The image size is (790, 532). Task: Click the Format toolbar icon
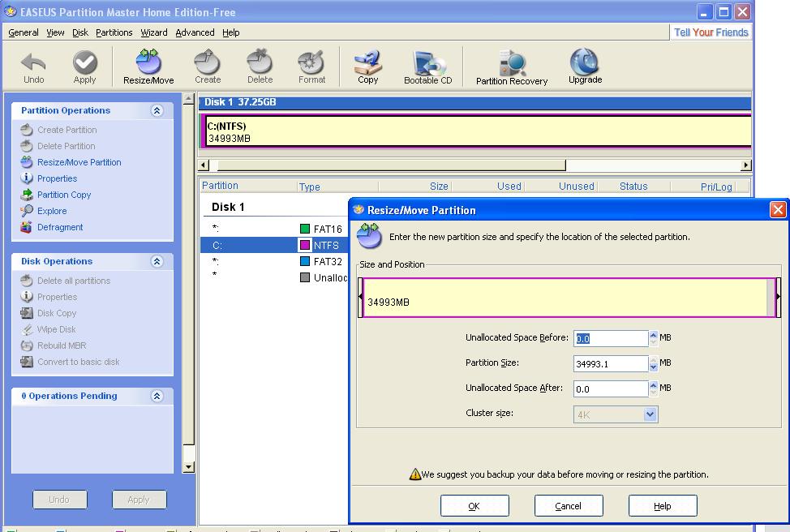pos(311,67)
